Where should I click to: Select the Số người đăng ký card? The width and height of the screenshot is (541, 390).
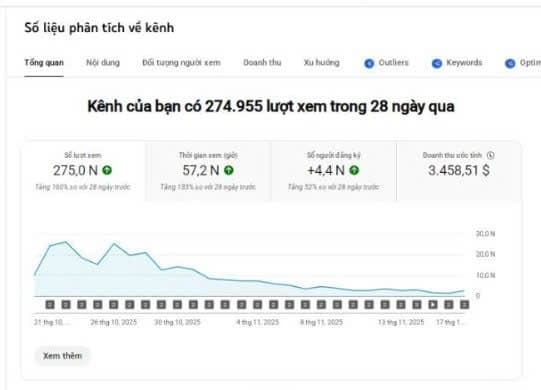click(334, 171)
